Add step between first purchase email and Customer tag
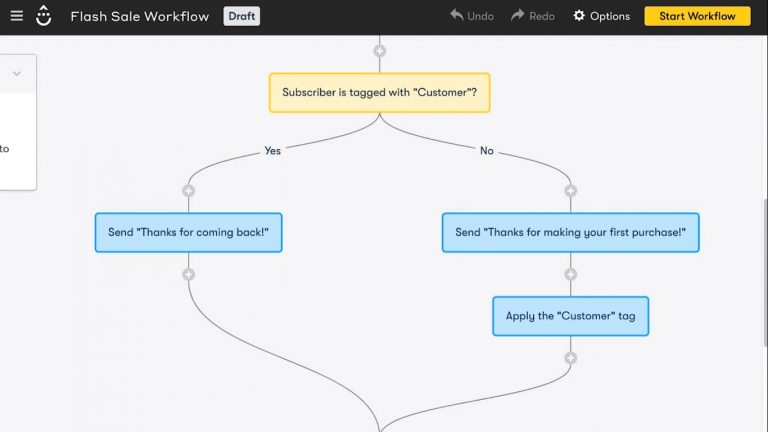This screenshot has width=768, height=432. [x=571, y=274]
